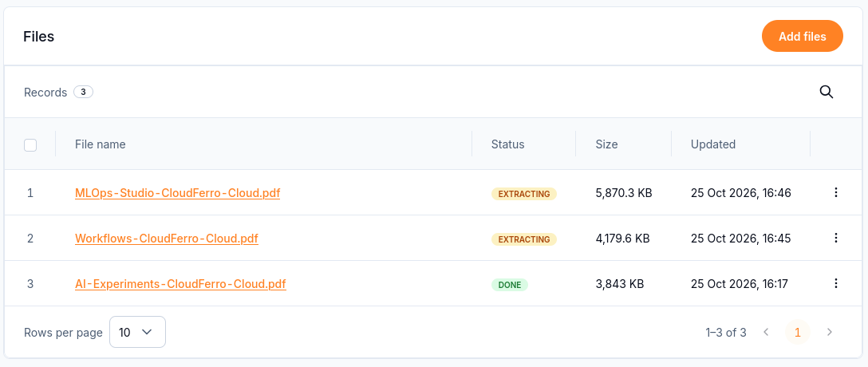The image size is (868, 367).
Task: Toggle the select-all files checkbox
Action: tap(30, 145)
